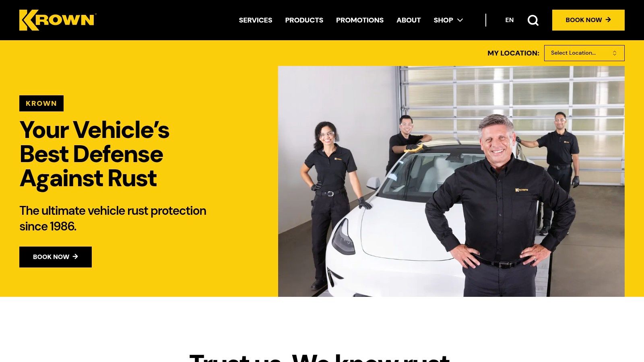Click the rust protection since 1986 tagline
Screen dimensions: 644x362
[x=113, y=218]
